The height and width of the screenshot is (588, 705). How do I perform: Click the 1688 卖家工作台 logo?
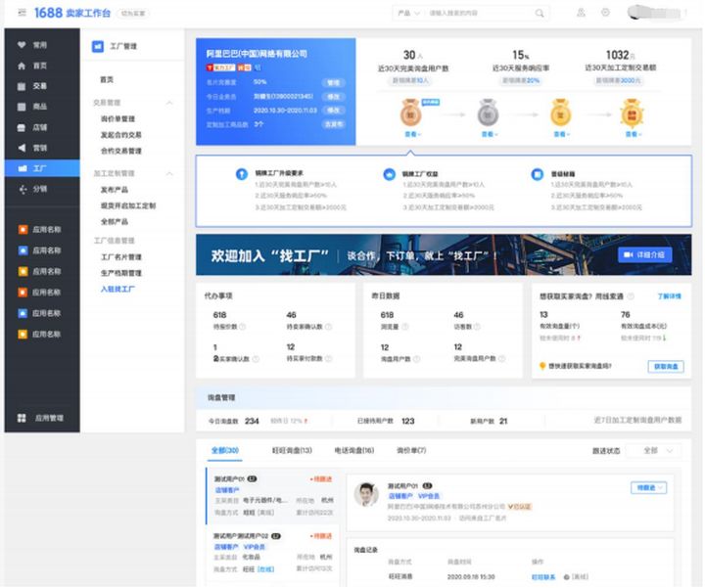point(71,13)
